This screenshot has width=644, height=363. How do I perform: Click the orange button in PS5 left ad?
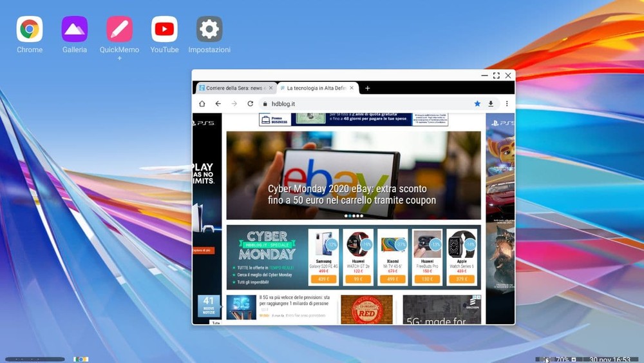204,250
